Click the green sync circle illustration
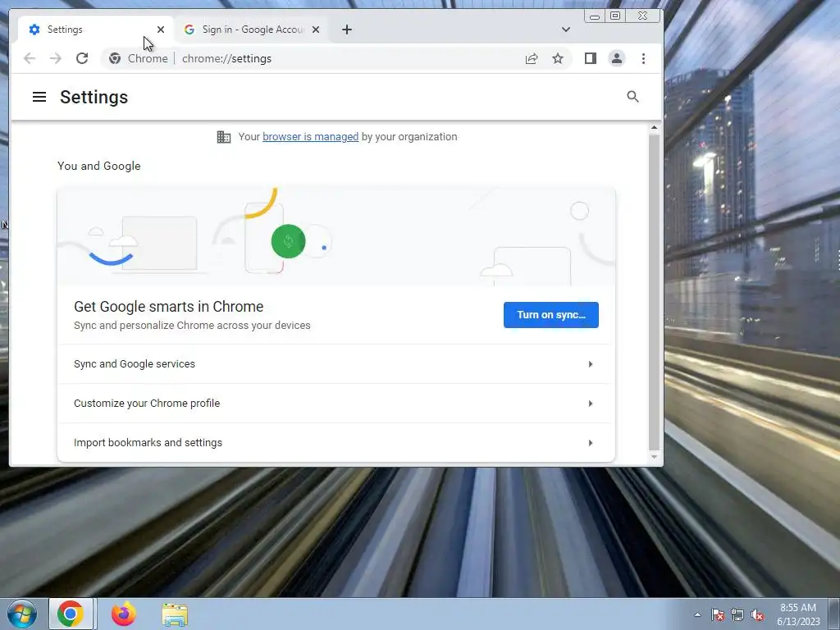 288,241
